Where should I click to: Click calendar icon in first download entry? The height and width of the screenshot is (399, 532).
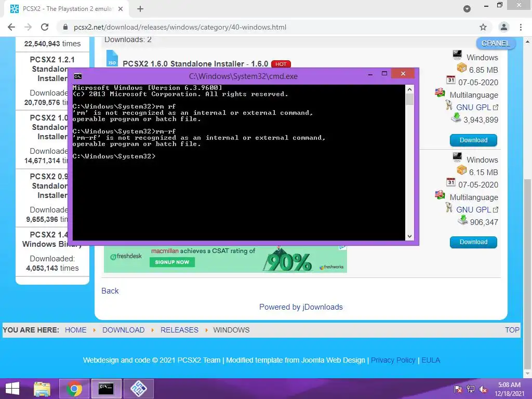450,79
